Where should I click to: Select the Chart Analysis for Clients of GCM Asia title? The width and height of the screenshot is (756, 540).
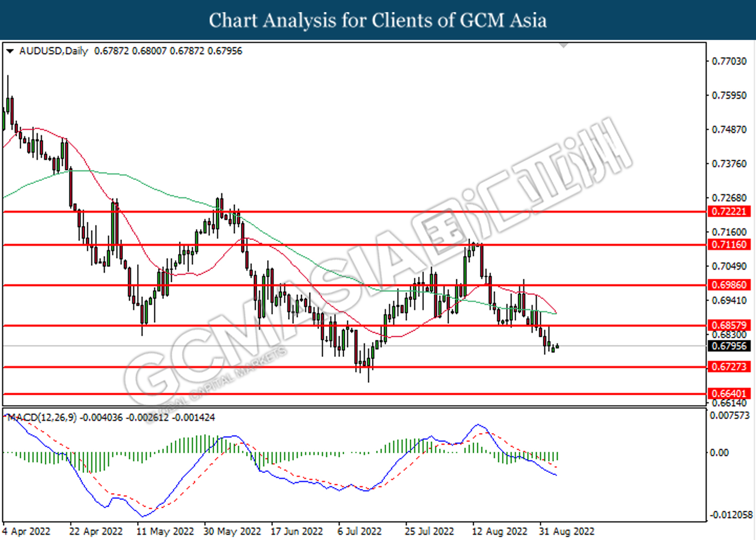tap(378, 20)
